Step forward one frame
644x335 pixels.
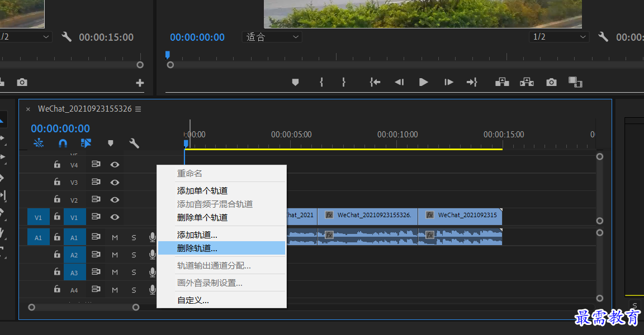tap(448, 83)
